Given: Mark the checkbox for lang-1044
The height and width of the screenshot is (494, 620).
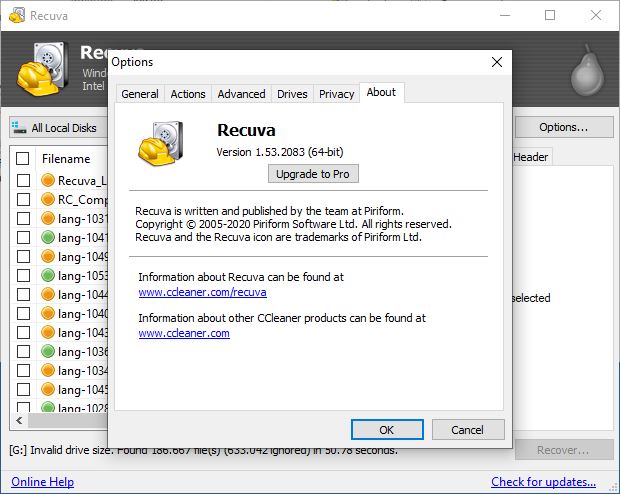Looking at the screenshot, I should pos(23,294).
